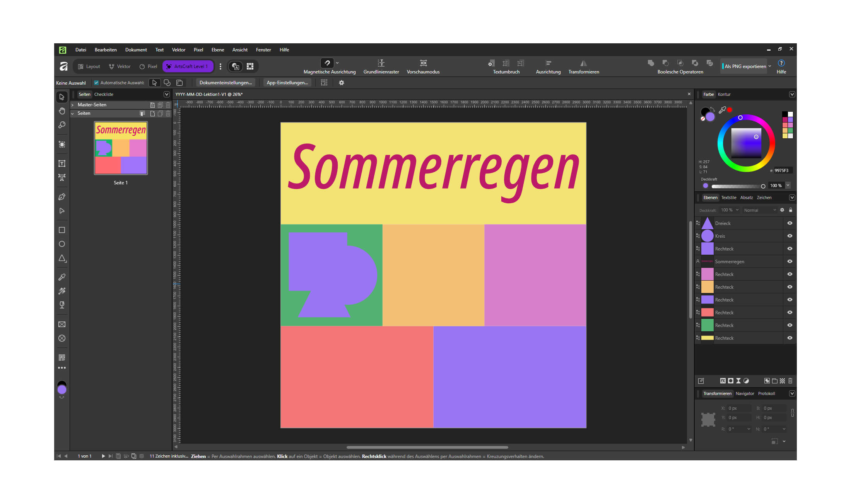The height and width of the screenshot is (504, 851).
Task: Select the Ellipse shape tool
Action: (x=62, y=244)
